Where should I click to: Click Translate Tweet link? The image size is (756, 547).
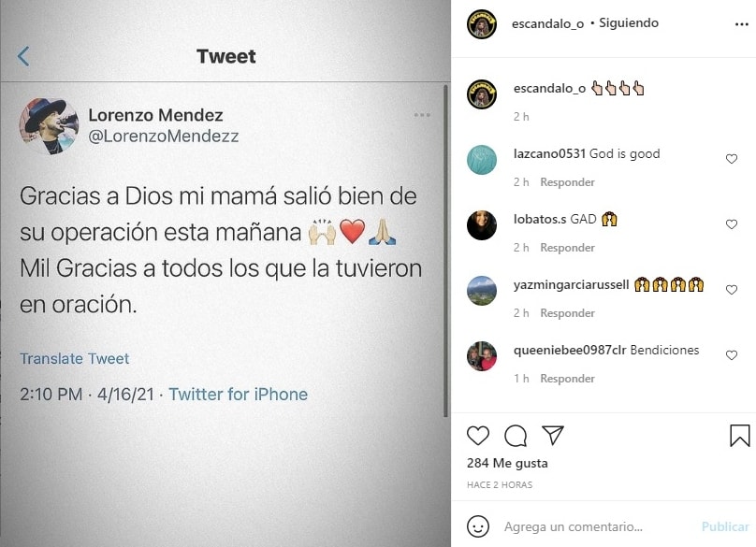click(x=75, y=359)
